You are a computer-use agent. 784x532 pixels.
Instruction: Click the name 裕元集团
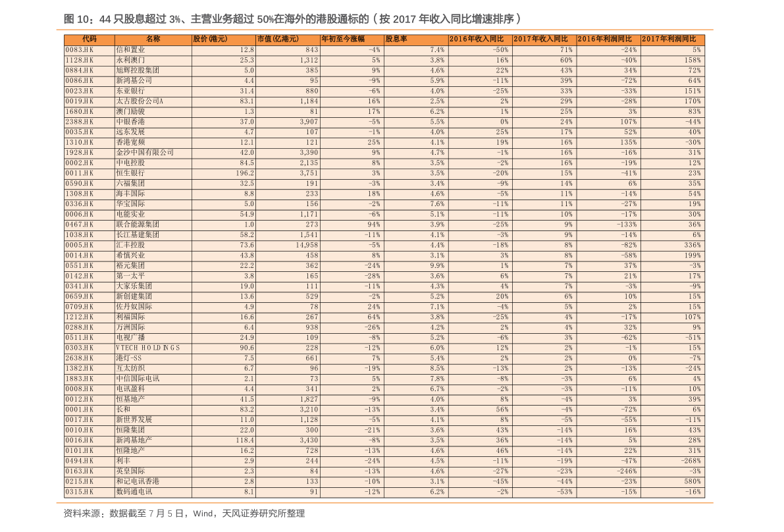pyautogui.click(x=130, y=265)
